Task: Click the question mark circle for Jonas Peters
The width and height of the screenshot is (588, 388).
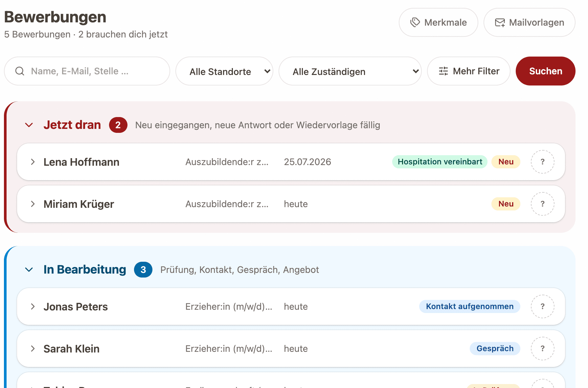Action: point(543,306)
